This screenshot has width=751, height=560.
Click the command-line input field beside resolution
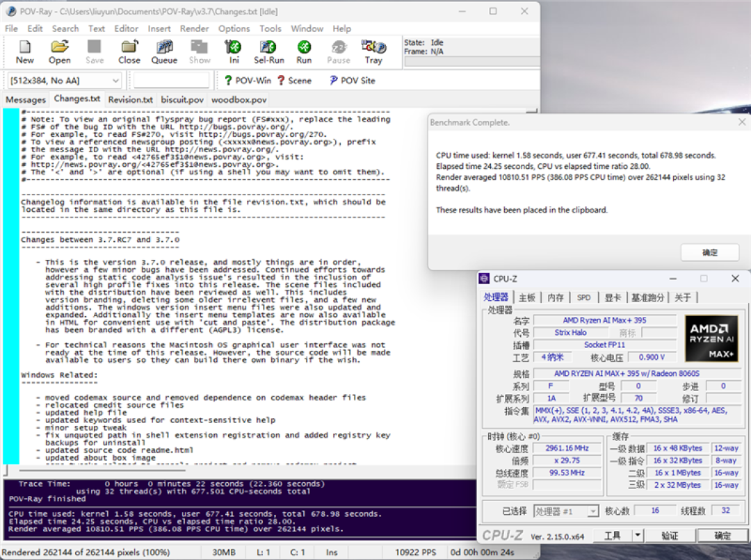tap(172, 81)
